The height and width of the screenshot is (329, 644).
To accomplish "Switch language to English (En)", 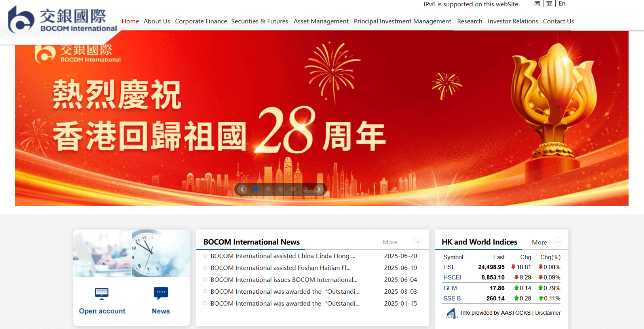I will click(562, 4).
